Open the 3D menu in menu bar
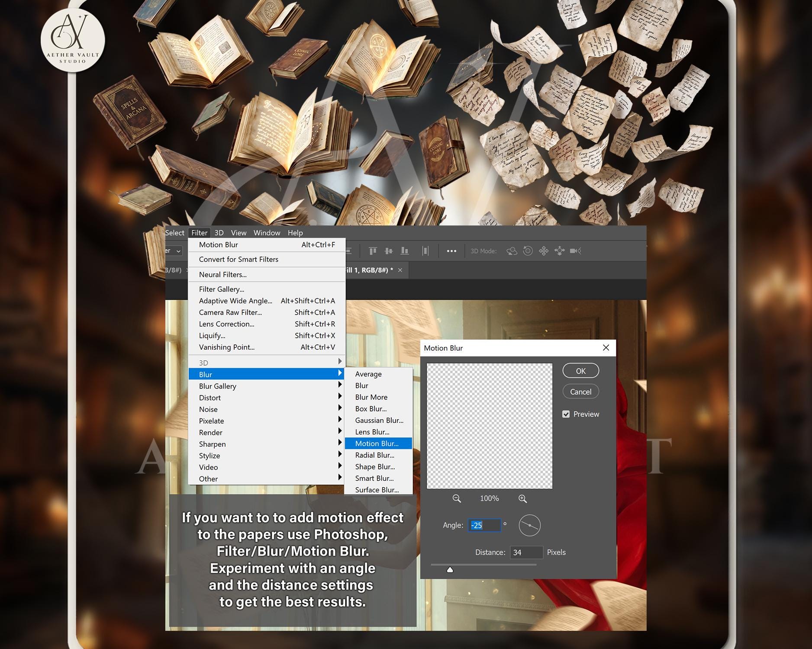Image resolution: width=812 pixels, height=649 pixels. tap(219, 233)
